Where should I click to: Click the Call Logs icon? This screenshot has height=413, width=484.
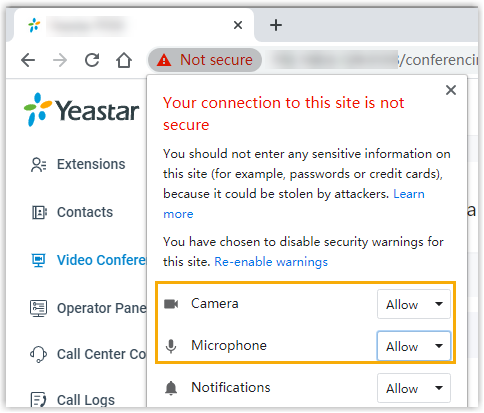39,399
